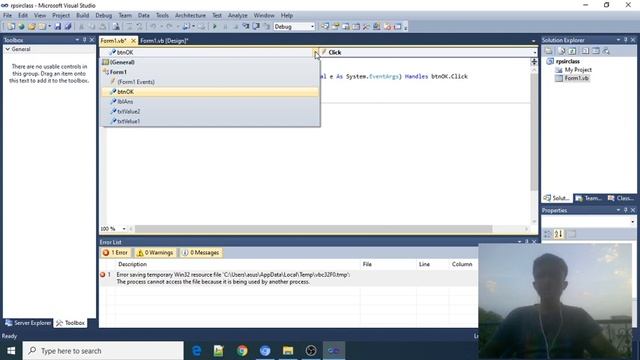
Task: Open the document tabs overflow dropdown arrow
Action: click(x=533, y=41)
